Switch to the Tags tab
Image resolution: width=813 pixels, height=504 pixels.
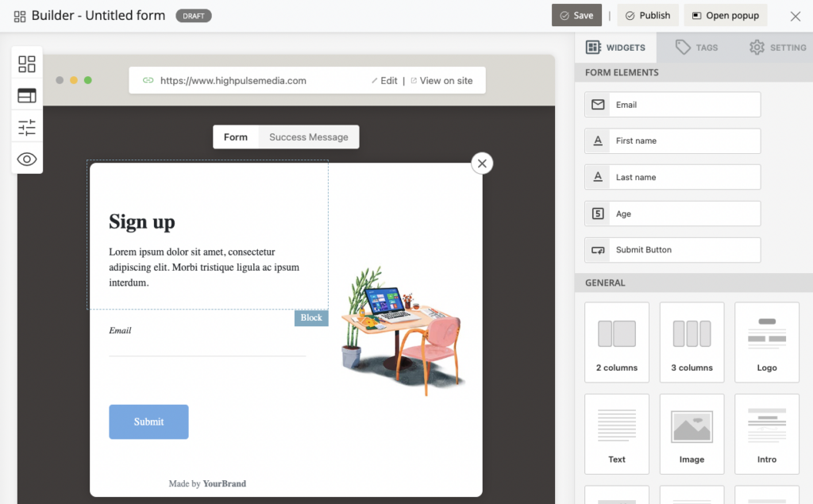(696, 48)
